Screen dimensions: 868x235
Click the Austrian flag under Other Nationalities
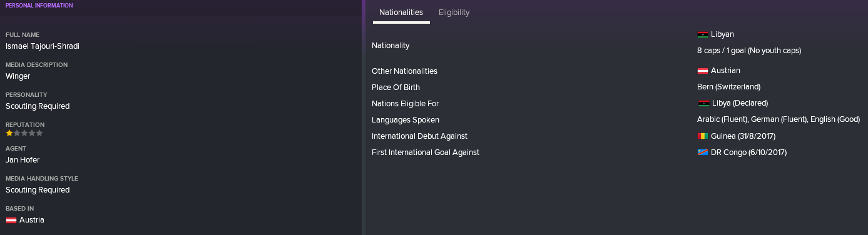[x=702, y=71]
